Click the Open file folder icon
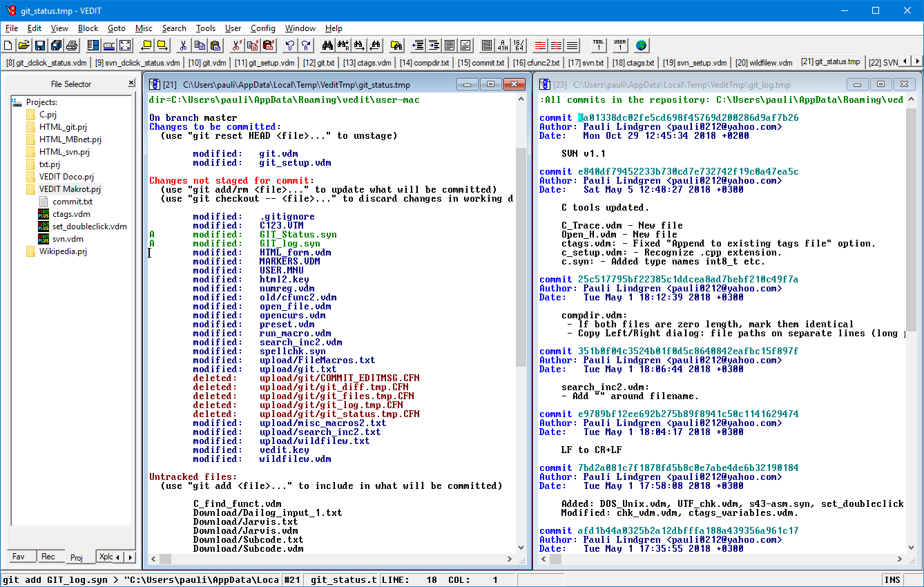Screen dimensions: 924x587 pyautogui.click(x=24, y=46)
